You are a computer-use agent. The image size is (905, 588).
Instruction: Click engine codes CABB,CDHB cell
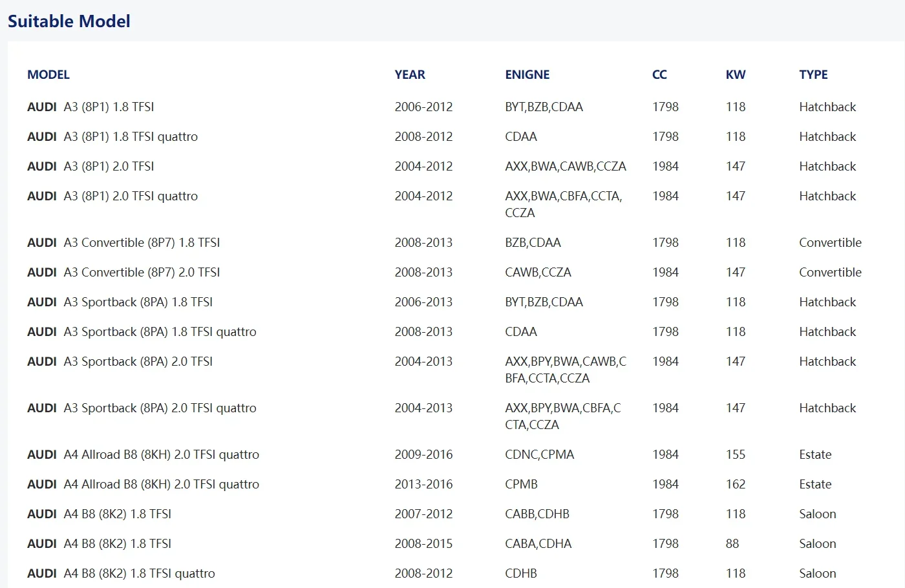(537, 514)
